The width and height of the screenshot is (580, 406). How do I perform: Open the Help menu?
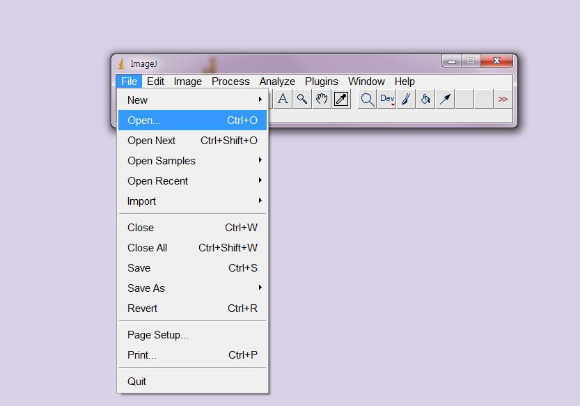click(x=404, y=81)
